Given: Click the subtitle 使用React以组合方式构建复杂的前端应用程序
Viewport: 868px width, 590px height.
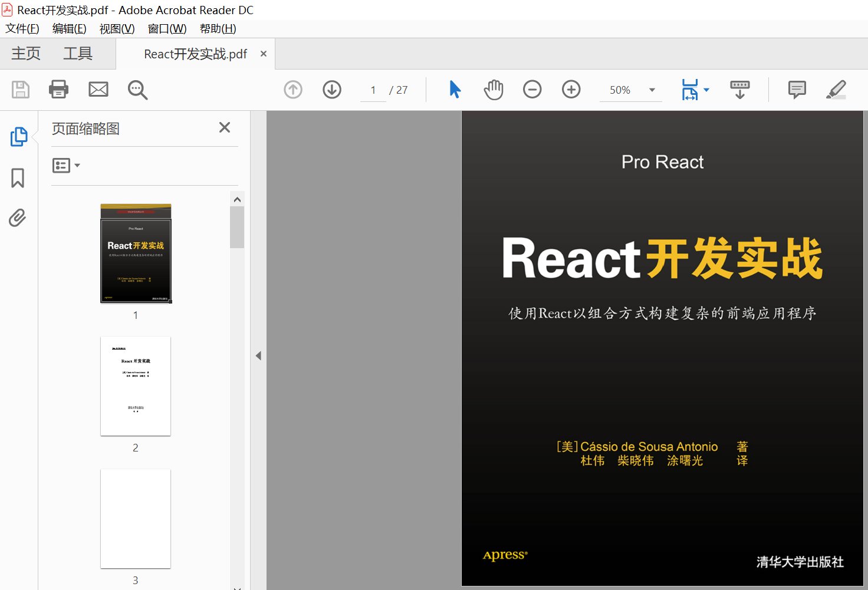Looking at the screenshot, I should [662, 313].
